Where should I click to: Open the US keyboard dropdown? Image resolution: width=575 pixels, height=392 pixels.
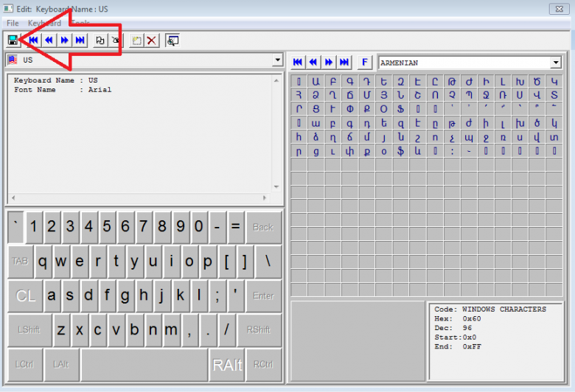277,60
